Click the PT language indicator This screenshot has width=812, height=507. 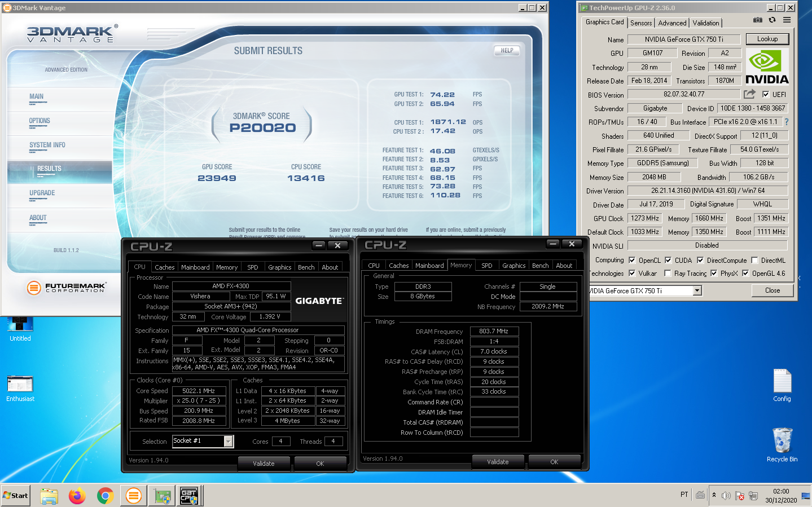[684, 495]
